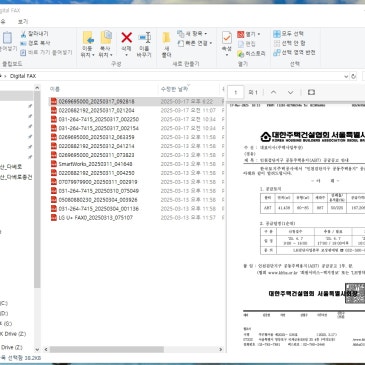The image size is (365, 365).
Task: Click the horizontal scrollbar under the file list
Action: tap(107, 349)
